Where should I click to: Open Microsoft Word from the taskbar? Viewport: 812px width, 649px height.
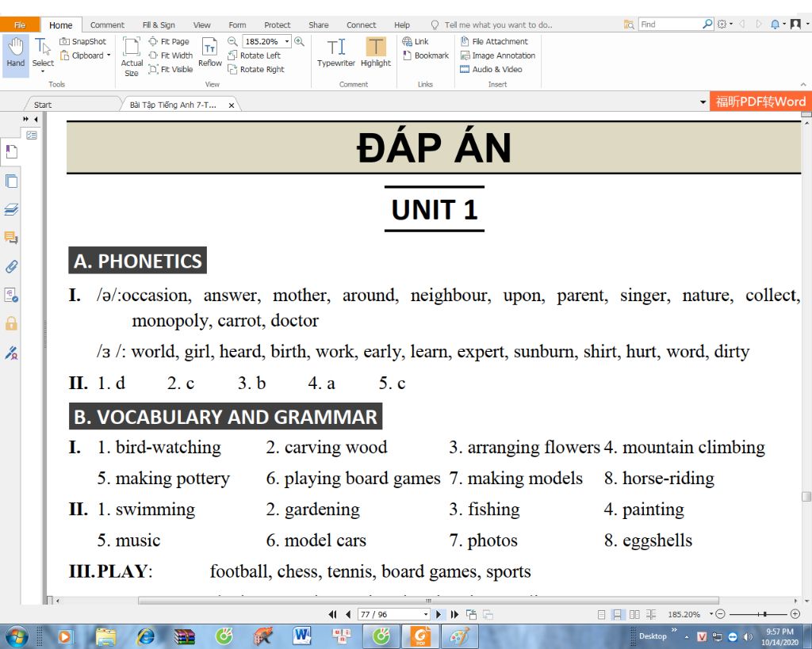[x=301, y=636]
